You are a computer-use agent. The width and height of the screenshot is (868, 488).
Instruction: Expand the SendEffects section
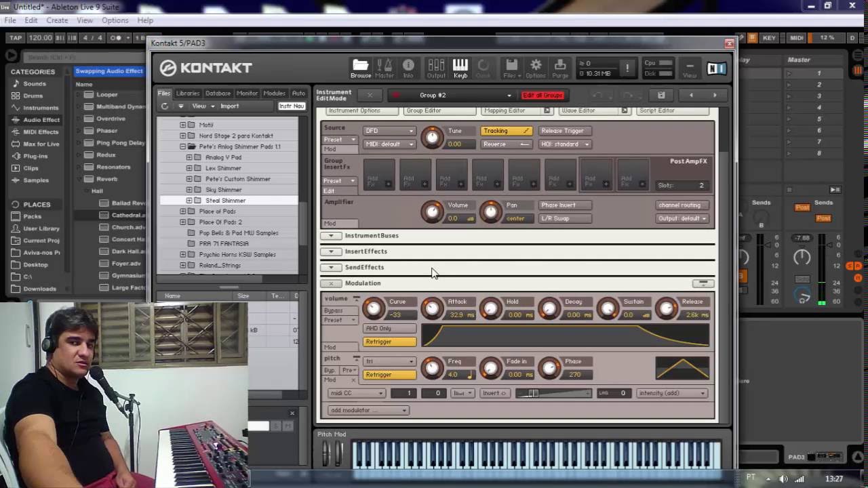click(x=331, y=267)
